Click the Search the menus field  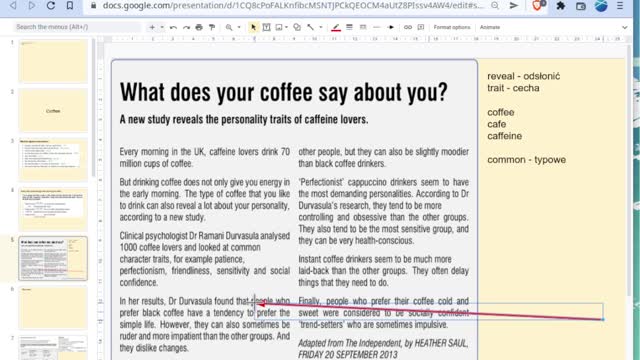(x=77, y=27)
